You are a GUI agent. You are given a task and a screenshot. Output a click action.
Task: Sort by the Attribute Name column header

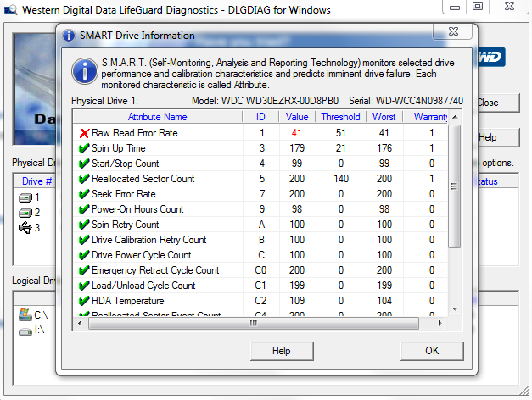click(158, 117)
